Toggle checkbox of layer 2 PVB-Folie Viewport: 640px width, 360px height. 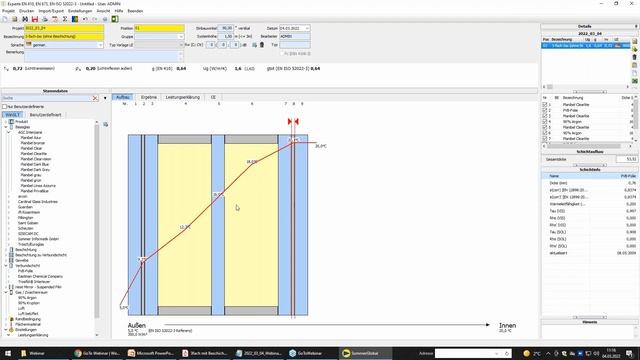pyautogui.click(x=544, y=110)
